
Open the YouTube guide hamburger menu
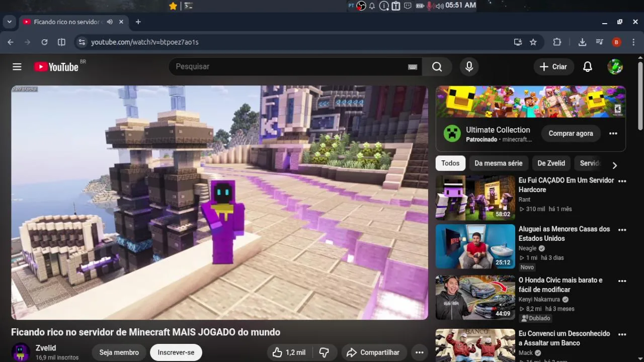click(x=17, y=67)
